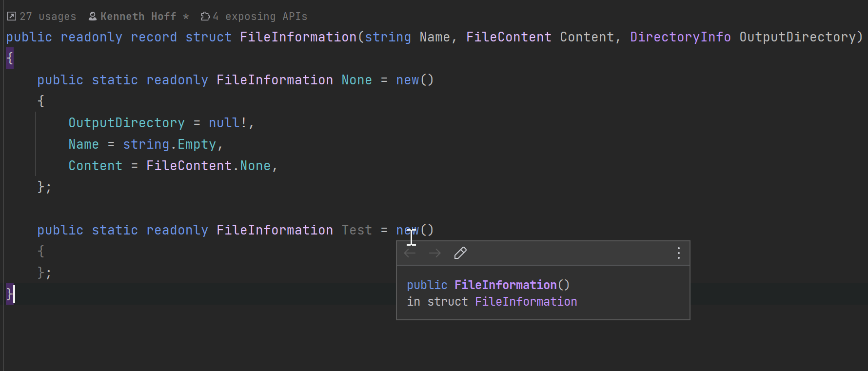Open the 27 usages inlay hint

(x=46, y=16)
